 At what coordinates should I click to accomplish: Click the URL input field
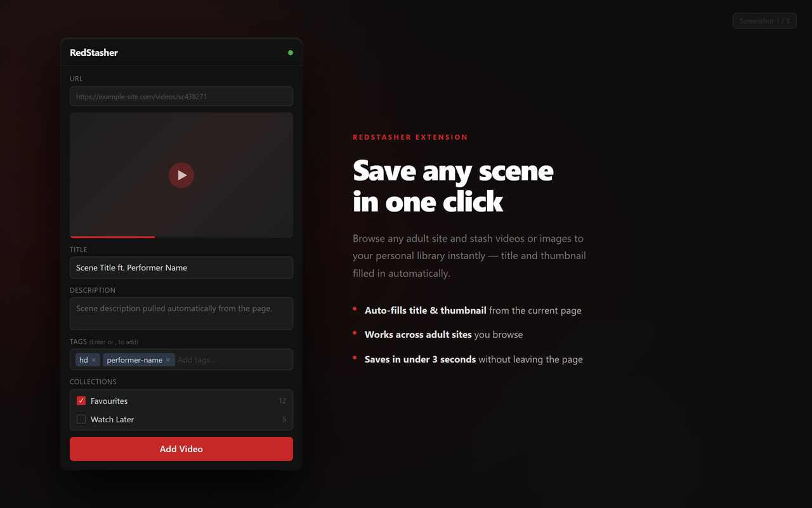(181, 96)
